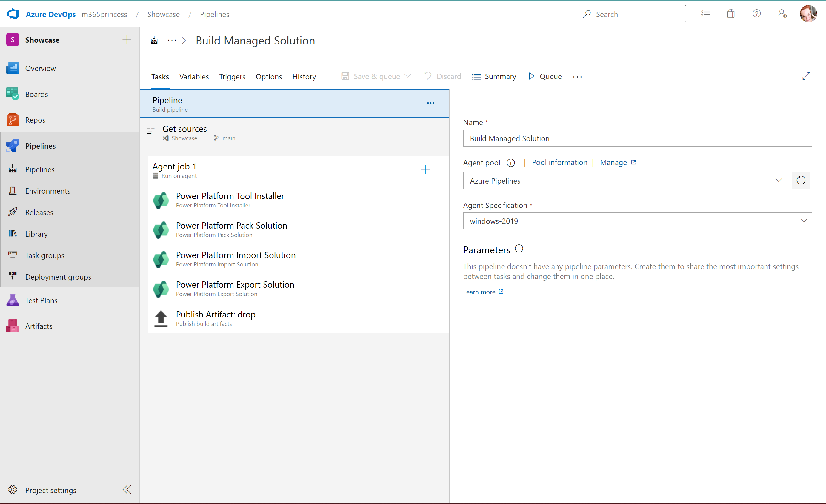
Task: Open Task groups in the sidebar
Action: point(70,255)
